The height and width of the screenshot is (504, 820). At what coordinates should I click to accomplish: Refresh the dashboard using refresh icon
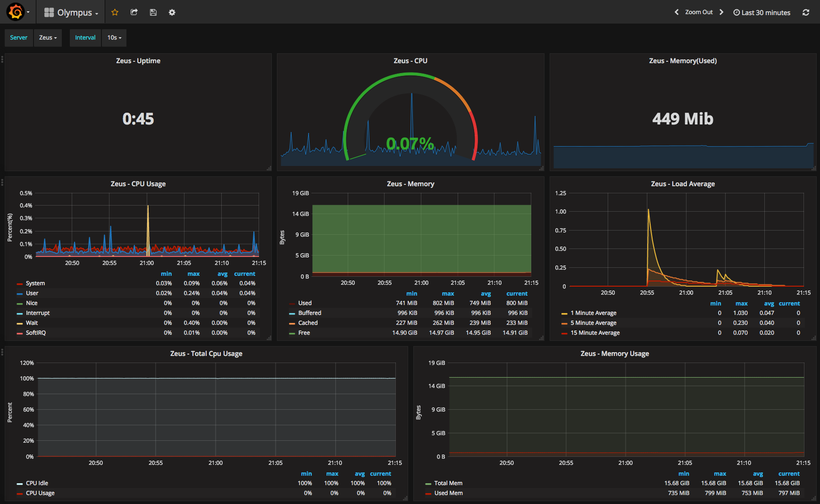(x=806, y=12)
